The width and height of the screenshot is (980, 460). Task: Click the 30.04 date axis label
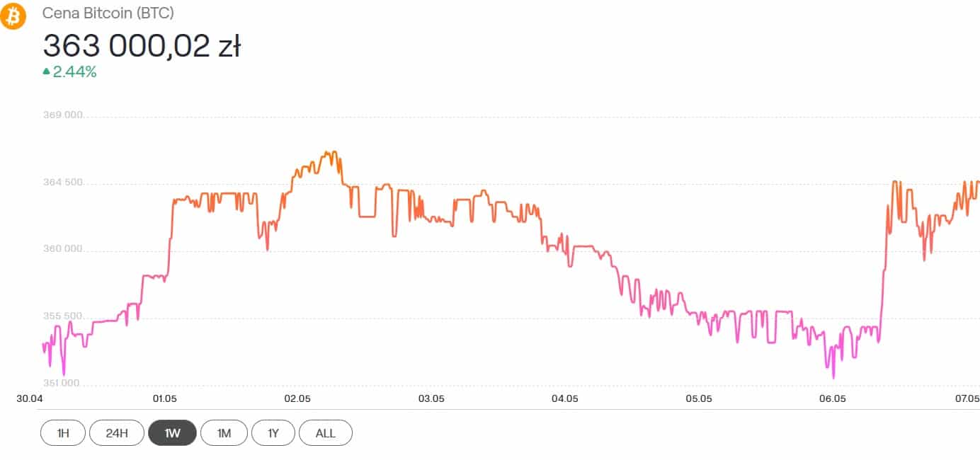(x=29, y=398)
